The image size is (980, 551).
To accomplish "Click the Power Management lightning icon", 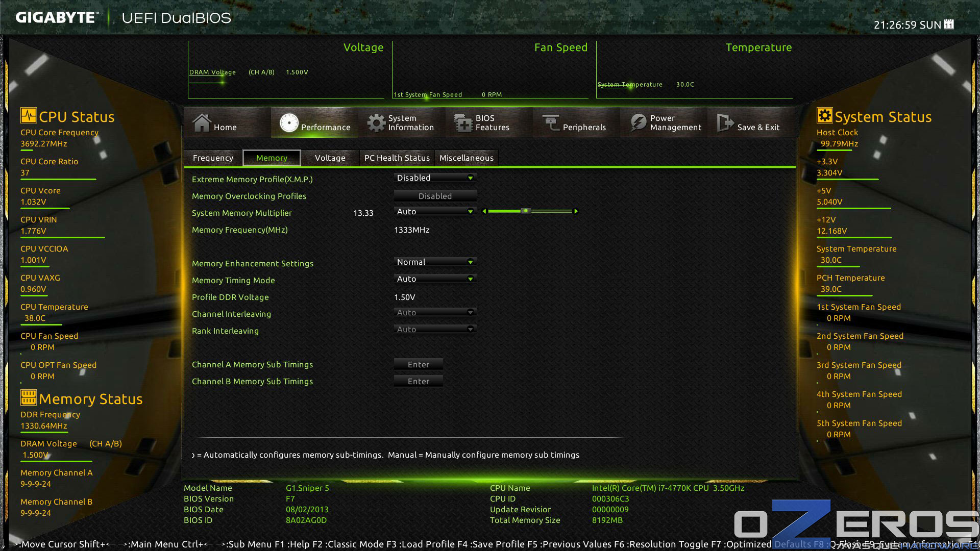I will (x=638, y=122).
